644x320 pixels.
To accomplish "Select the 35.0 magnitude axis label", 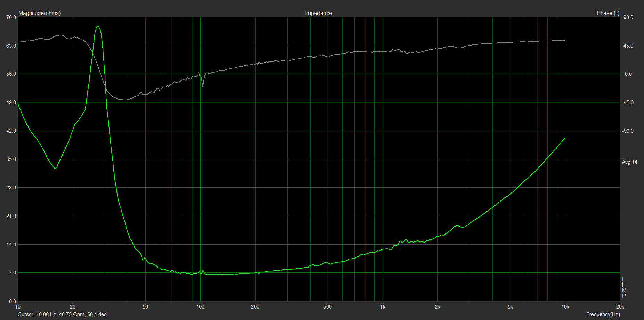I will pyautogui.click(x=11, y=159).
